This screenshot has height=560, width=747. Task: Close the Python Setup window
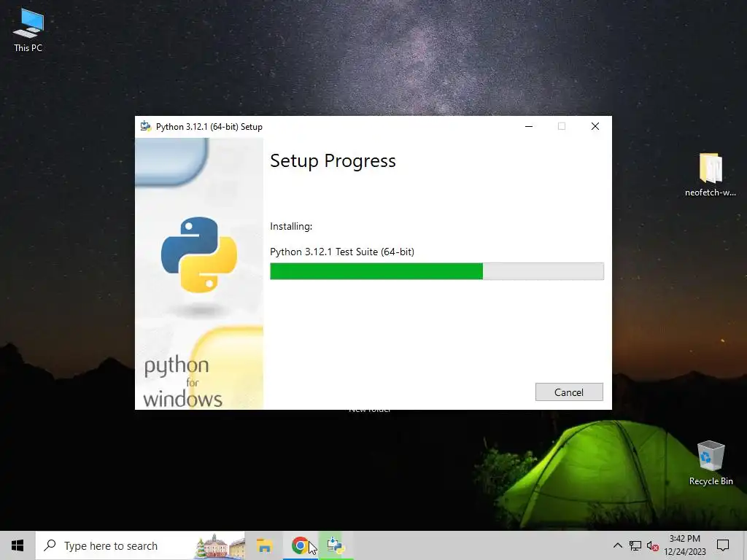point(595,127)
